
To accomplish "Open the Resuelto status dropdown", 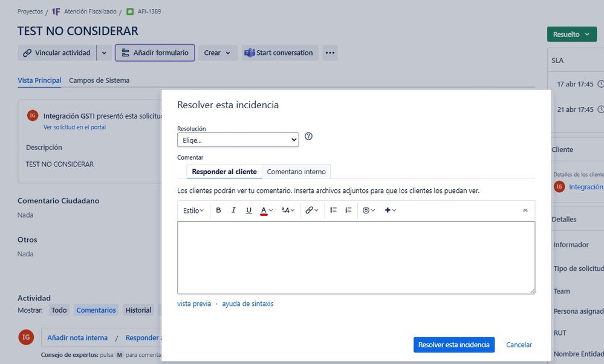I will [x=571, y=34].
